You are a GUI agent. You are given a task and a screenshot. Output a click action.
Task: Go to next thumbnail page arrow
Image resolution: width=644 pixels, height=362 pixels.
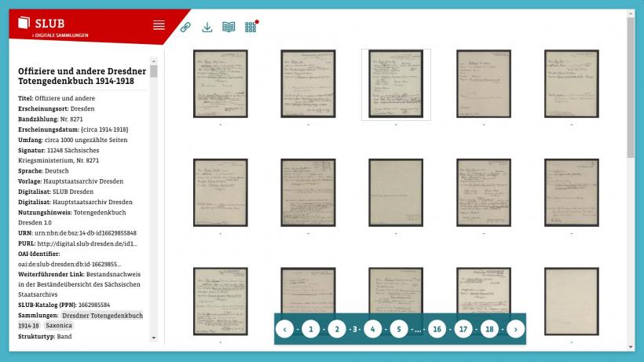[x=515, y=329]
